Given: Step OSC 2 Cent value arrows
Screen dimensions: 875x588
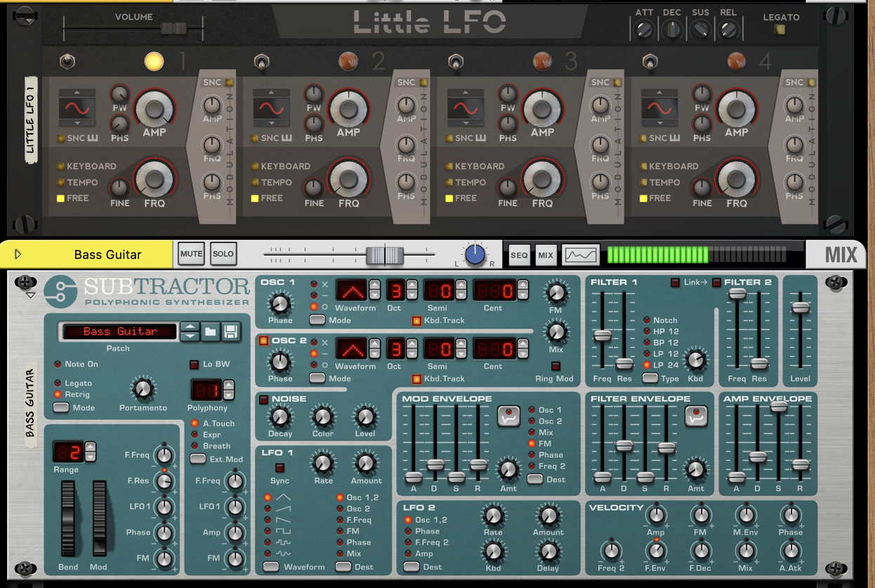Looking at the screenshot, I should click(x=522, y=348).
